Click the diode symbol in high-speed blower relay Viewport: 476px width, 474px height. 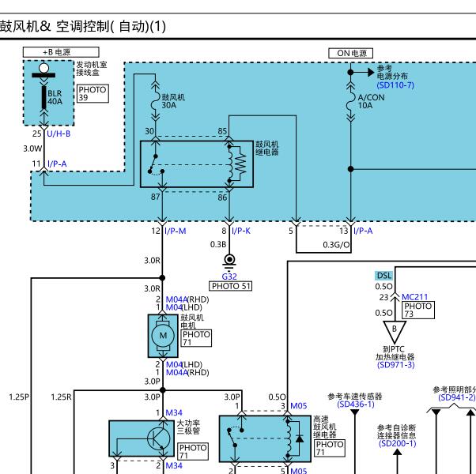pos(300,438)
